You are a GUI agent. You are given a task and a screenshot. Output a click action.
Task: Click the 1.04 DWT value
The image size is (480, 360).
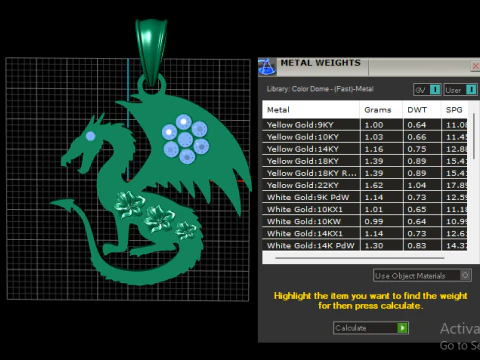click(417, 185)
